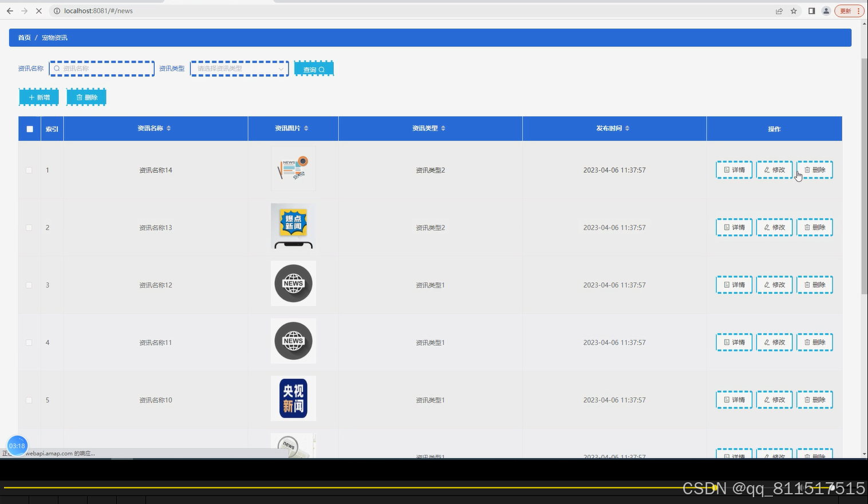Click the 03:18 timer badge
Screen dimensions: 868x504
pos(17,446)
